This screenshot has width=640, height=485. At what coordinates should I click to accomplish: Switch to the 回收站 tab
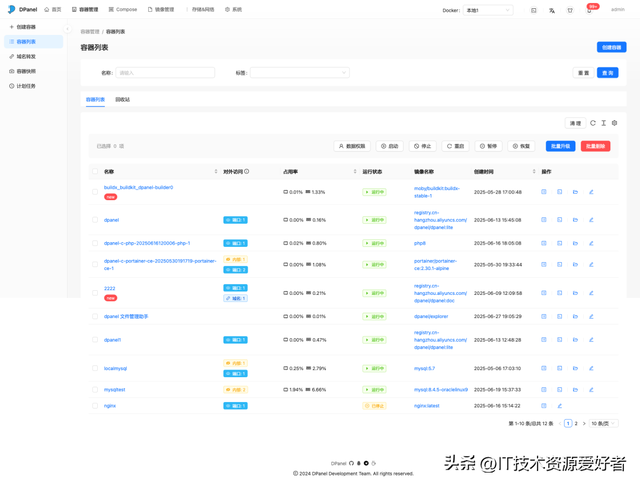(x=122, y=100)
